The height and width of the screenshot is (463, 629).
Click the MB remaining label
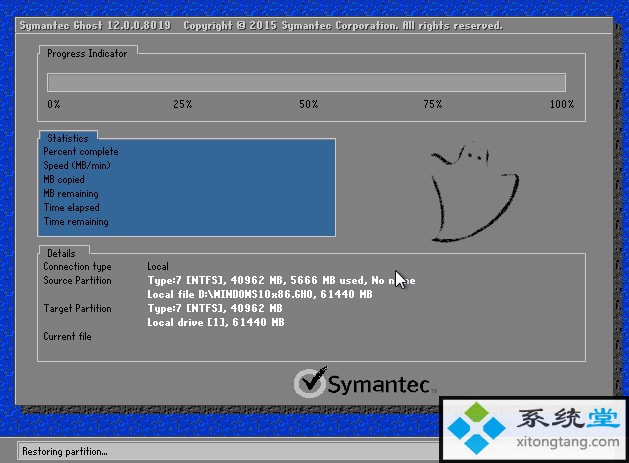(x=71, y=194)
